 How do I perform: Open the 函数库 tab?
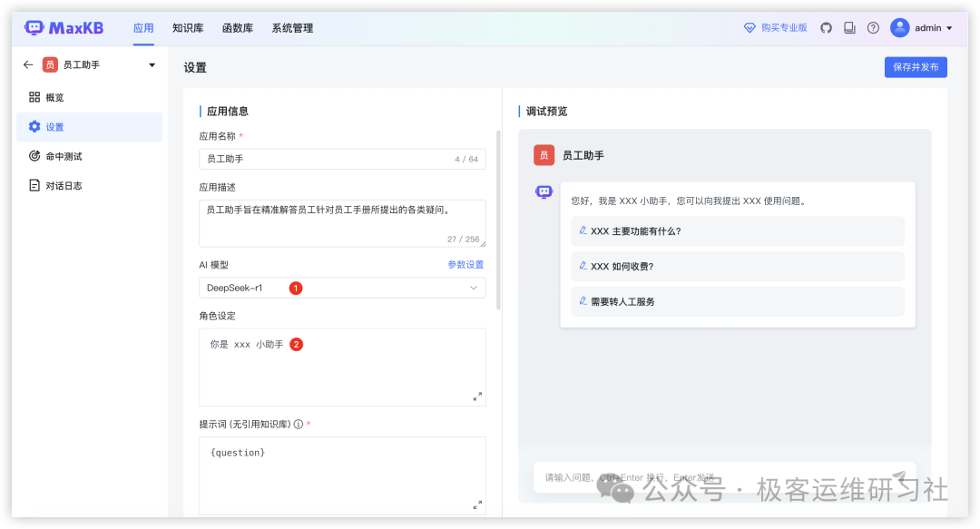click(x=237, y=28)
